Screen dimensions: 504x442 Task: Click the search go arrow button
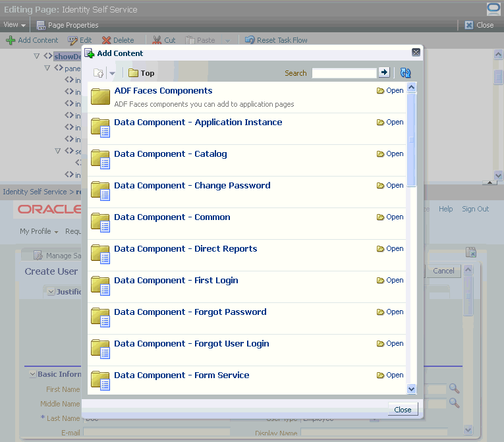(x=384, y=72)
